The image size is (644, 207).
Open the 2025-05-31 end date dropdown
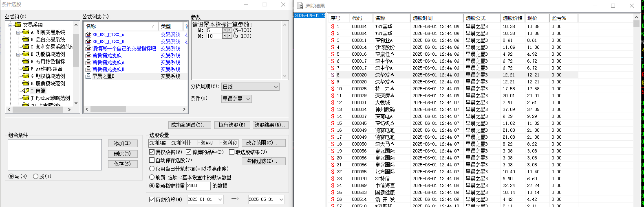tap(281, 200)
